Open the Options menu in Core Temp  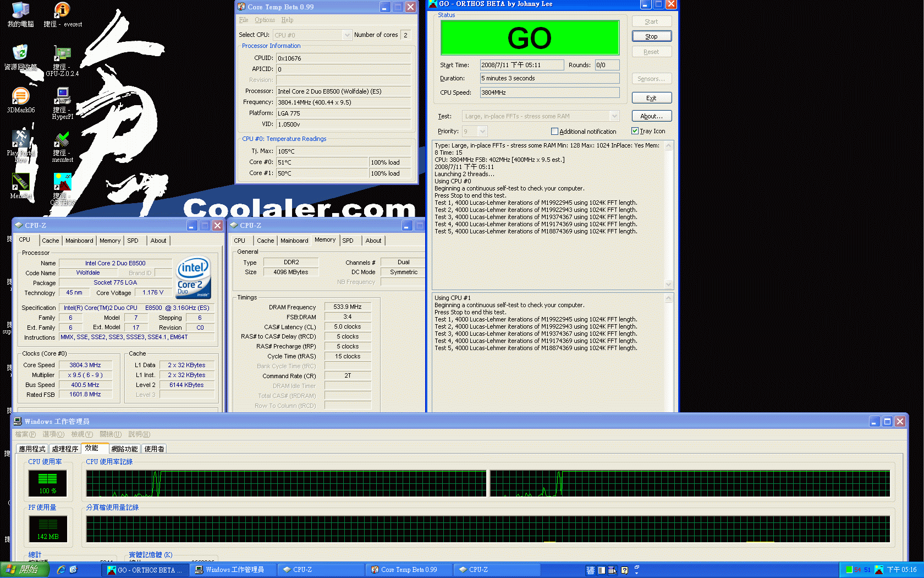pos(265,20)
